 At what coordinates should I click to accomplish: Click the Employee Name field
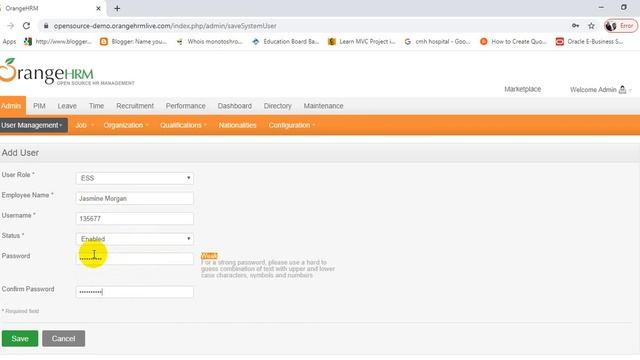click(135, 198)
